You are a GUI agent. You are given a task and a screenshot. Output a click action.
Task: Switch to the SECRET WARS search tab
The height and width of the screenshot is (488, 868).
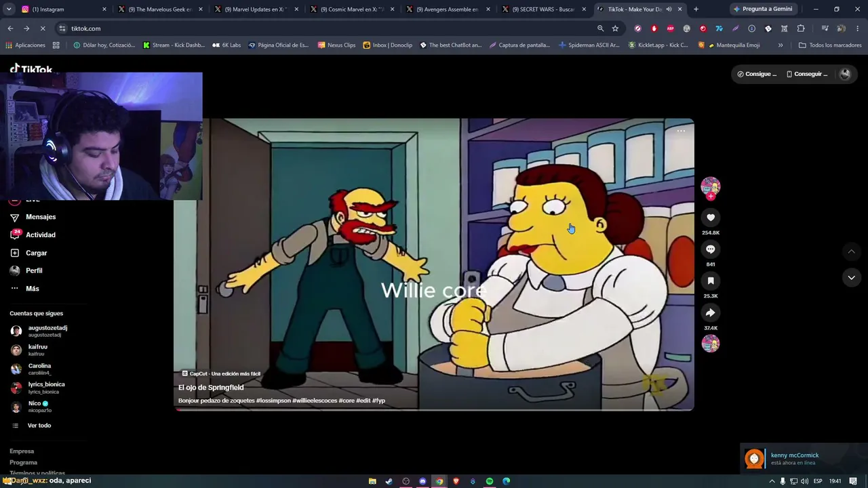[x=545, y=9]
